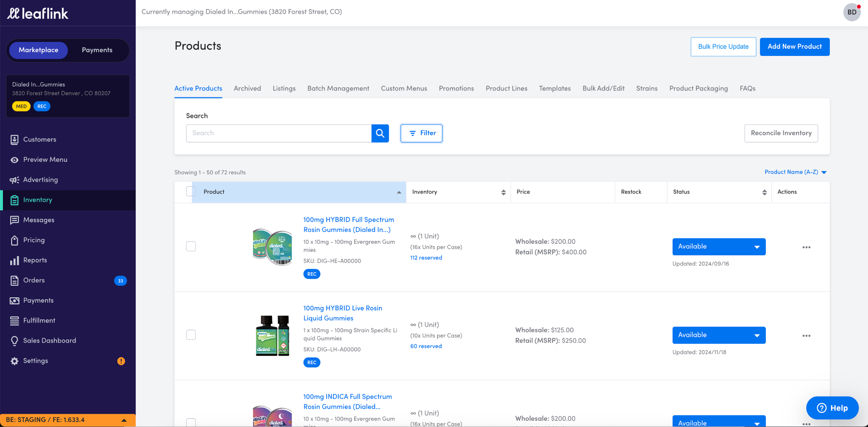This screenshot has height=427, width=868.
Task: Click the REC license badge in sidebar
Action: click(x=42, y=106)
